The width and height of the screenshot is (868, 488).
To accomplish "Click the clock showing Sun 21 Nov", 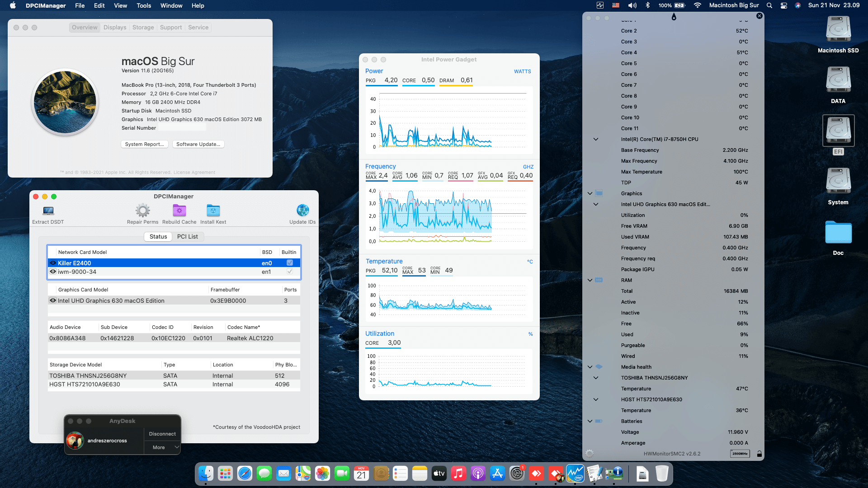I will (x=834, y=5).
